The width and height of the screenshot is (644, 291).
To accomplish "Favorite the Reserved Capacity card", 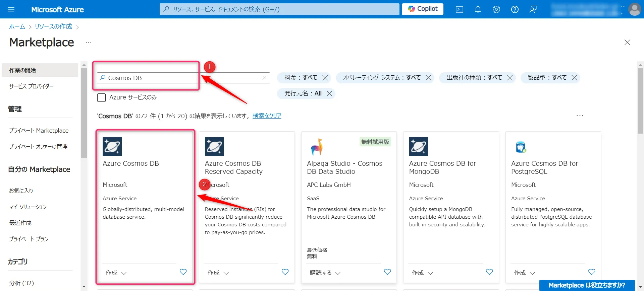I will pyautogui.click(x=285, y=272).
